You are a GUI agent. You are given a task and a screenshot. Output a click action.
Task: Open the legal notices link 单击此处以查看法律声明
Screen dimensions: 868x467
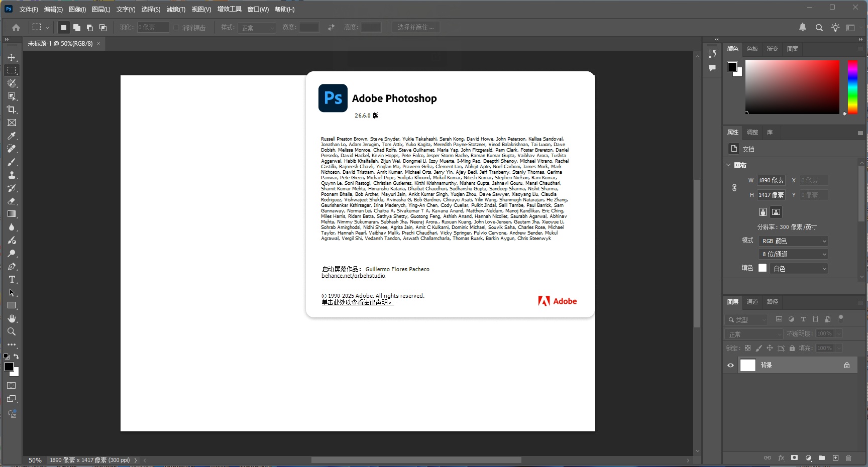tap(357, 302)
